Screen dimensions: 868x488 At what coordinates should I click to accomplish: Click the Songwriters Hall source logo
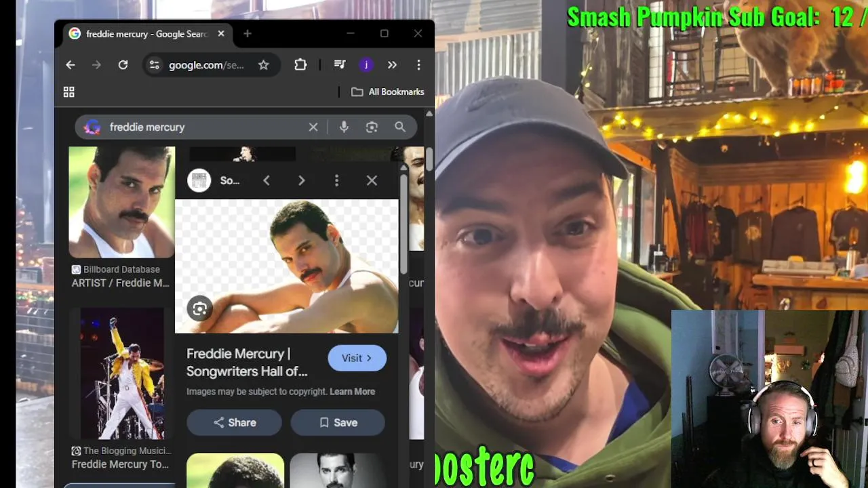coord(199,180)
